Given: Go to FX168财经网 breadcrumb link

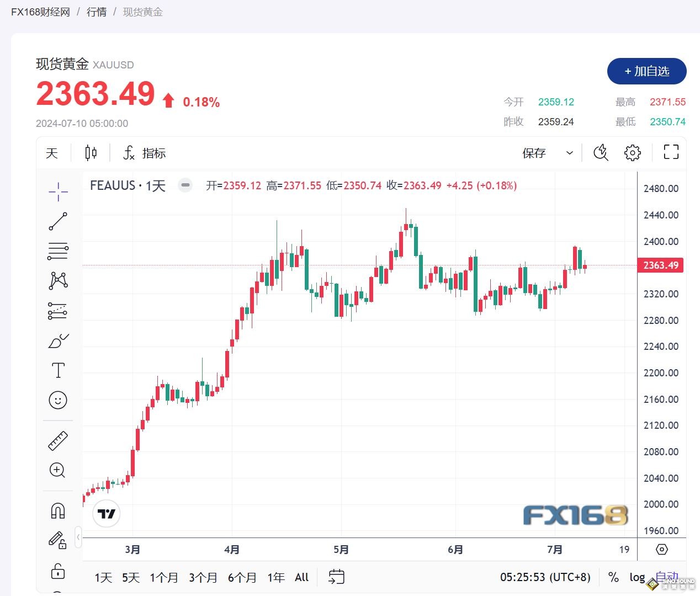Looking at the screenshot, I should [40, 12].
